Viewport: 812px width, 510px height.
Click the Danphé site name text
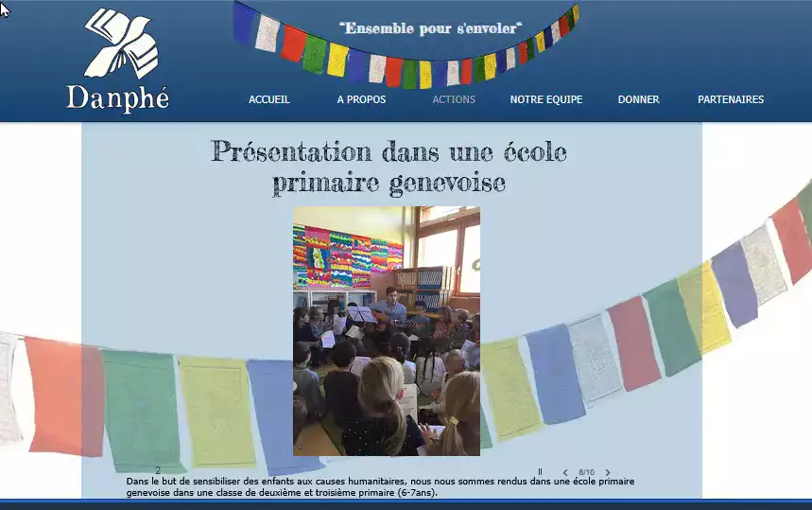tap(117, 97)
